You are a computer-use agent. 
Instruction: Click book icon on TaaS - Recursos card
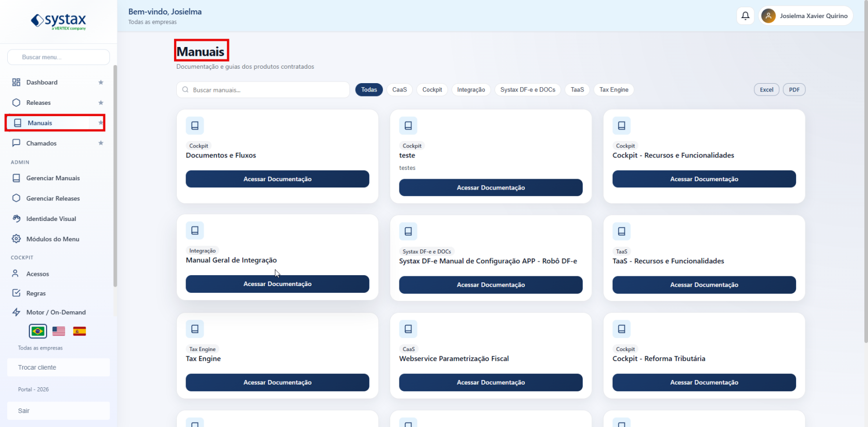click(622, 231)
